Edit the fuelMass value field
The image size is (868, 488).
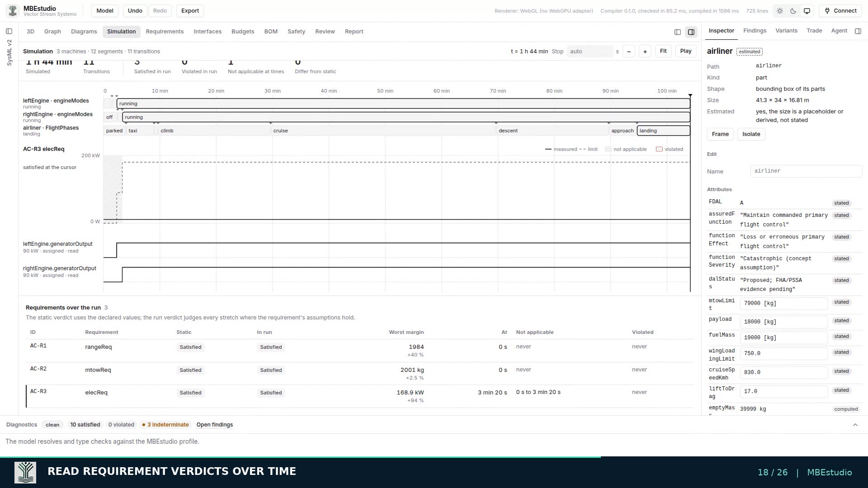pyautogui.click(x=783, y=338)
